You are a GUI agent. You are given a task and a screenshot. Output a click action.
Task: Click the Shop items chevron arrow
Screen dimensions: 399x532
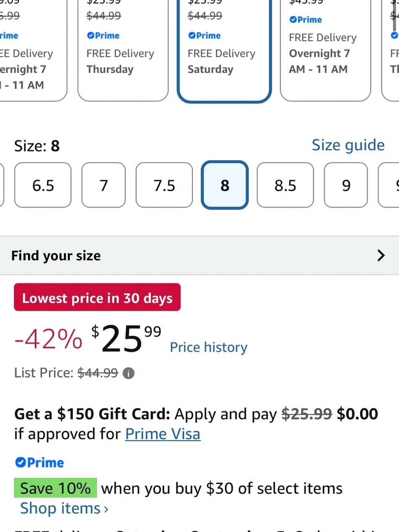coord(106,509)
